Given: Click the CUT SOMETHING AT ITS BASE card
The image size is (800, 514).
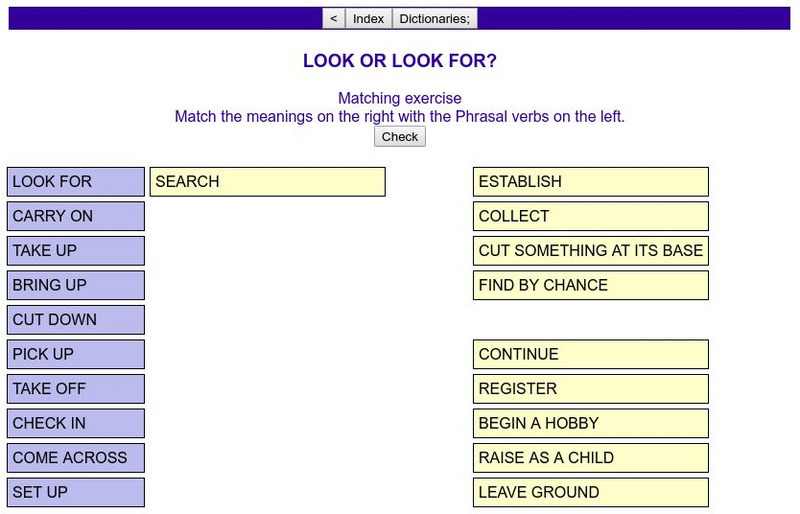Looking at the screenshot, I should (590, 251).
